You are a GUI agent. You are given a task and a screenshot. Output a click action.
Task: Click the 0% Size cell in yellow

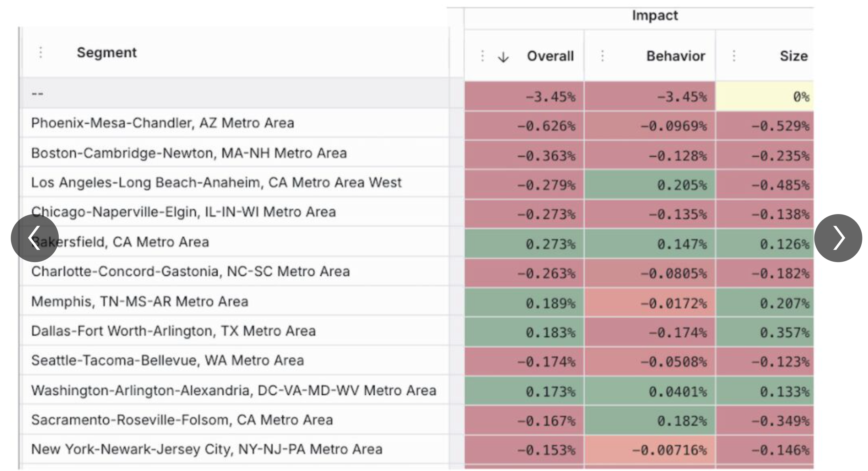(765, 96)
